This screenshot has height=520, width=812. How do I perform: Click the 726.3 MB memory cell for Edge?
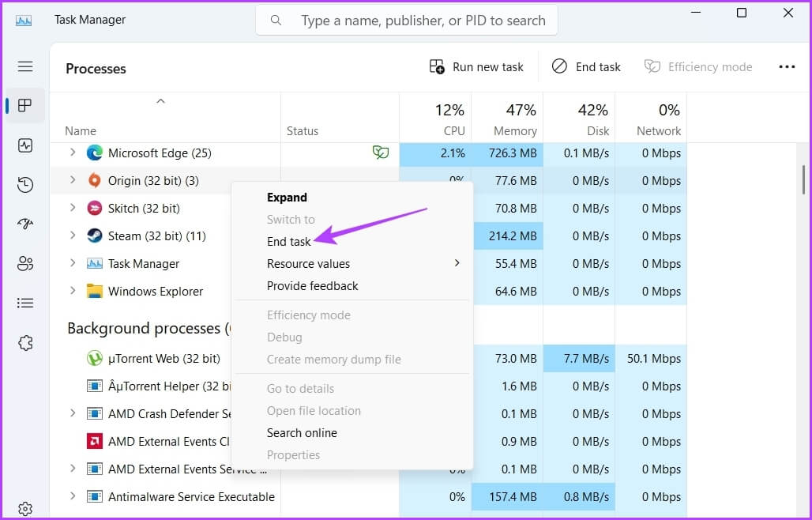coord(507,153)
